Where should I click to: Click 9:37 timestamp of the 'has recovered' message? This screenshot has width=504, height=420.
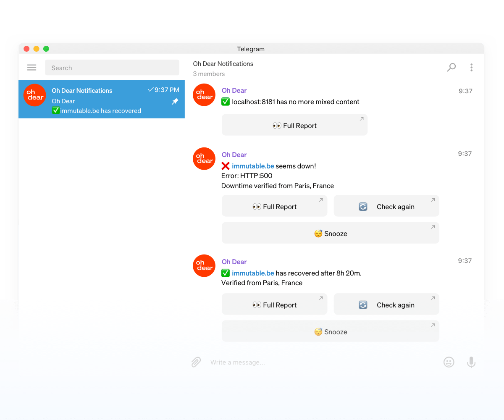(465, 261)
